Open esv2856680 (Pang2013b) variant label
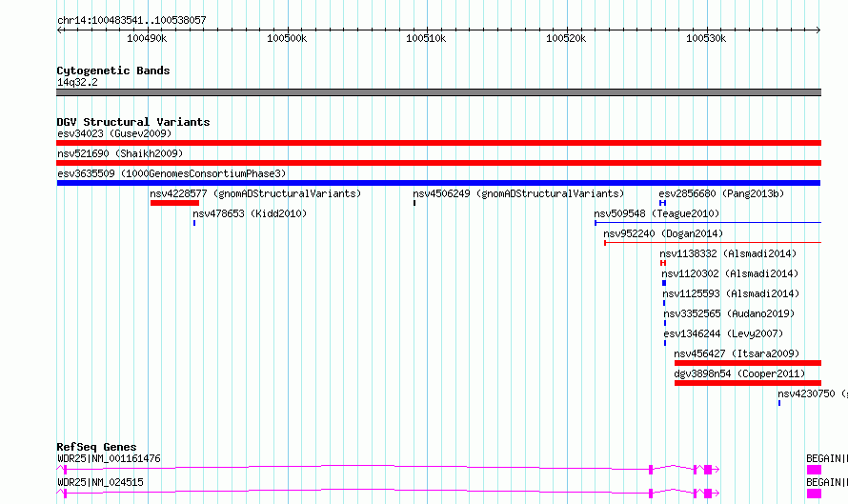 coord(721,193)
